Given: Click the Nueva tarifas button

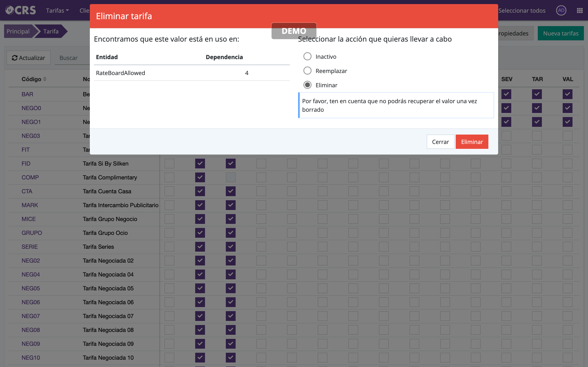Looking at the screenshot, I should [x=561, y=33].
